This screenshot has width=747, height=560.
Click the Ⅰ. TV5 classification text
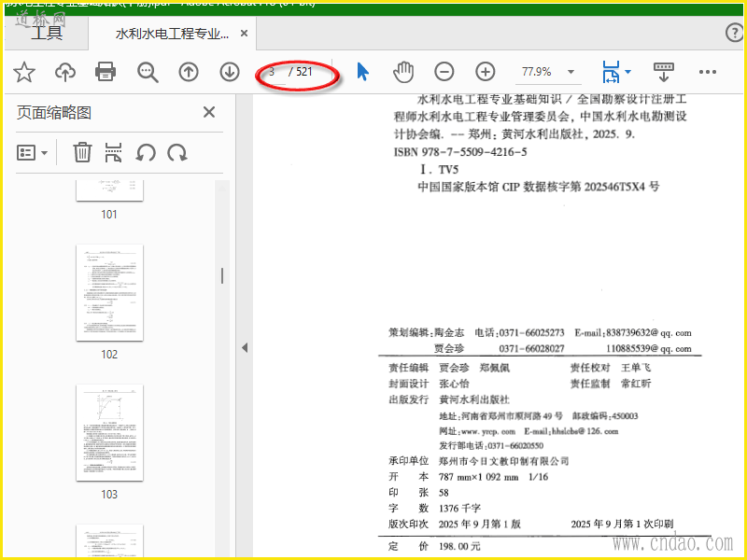coord(439,170)
